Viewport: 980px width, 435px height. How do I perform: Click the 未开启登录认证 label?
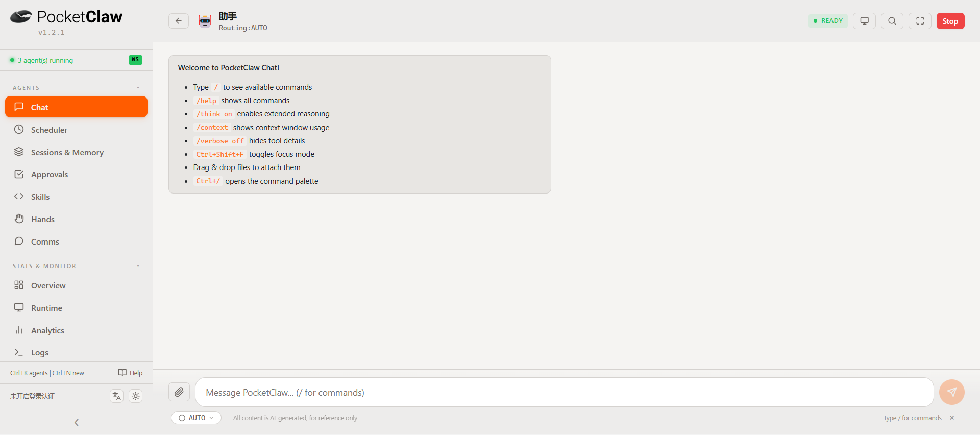pyautogui.click(x=33, y=396)
